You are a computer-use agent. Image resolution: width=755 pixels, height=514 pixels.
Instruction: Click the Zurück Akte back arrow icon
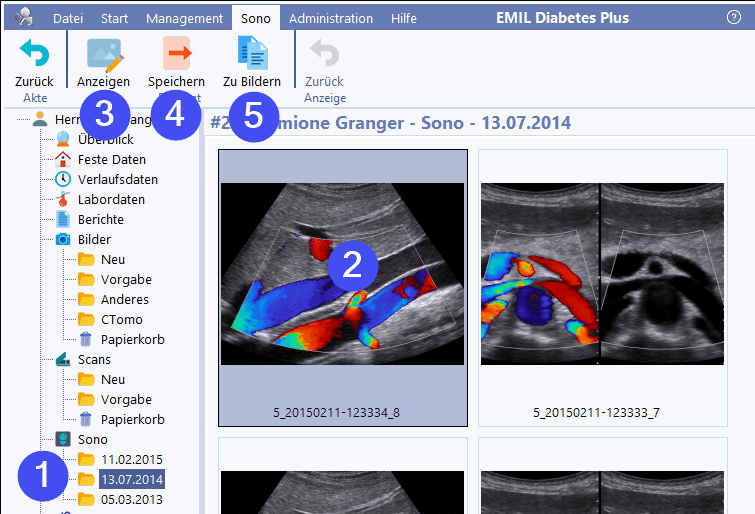click(x=34, y=53)
